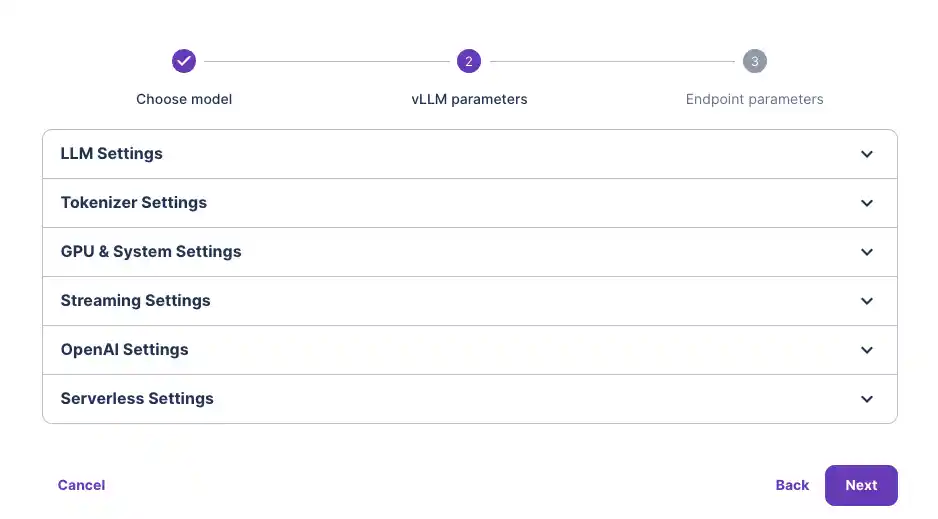Open the Streaming Settings section header
Screen dimensions: 938x519
136,301
